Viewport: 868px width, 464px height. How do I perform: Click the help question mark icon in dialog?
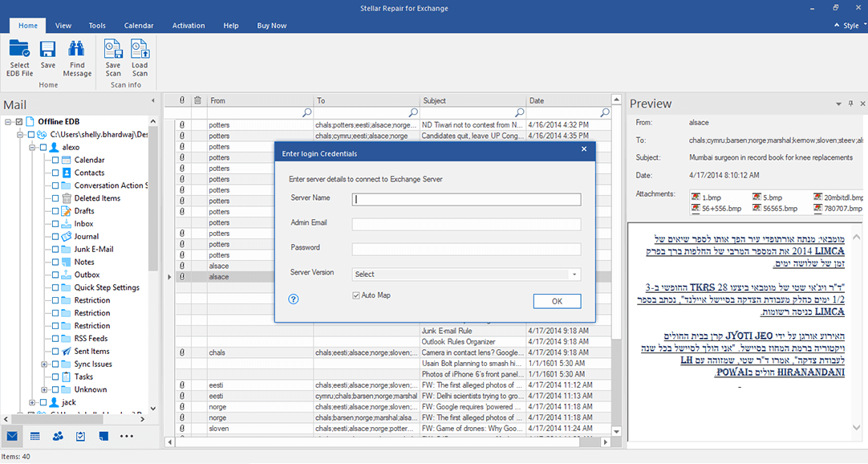[x=294, y=299]
